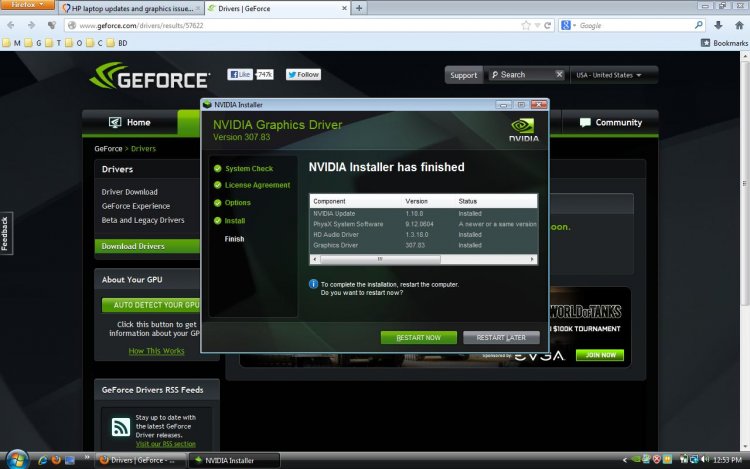Open Driver Download link
750x469 pixels.
[x=130, y=192]
